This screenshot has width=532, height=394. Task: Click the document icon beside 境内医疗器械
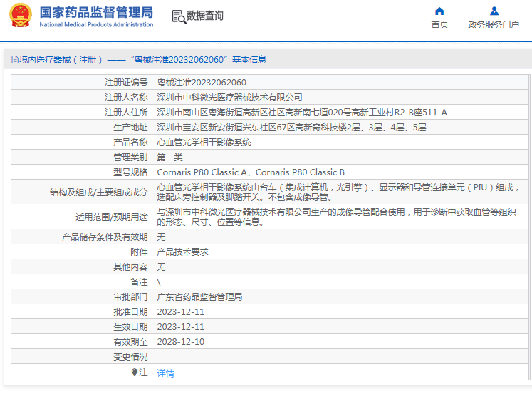click(15, 60)
